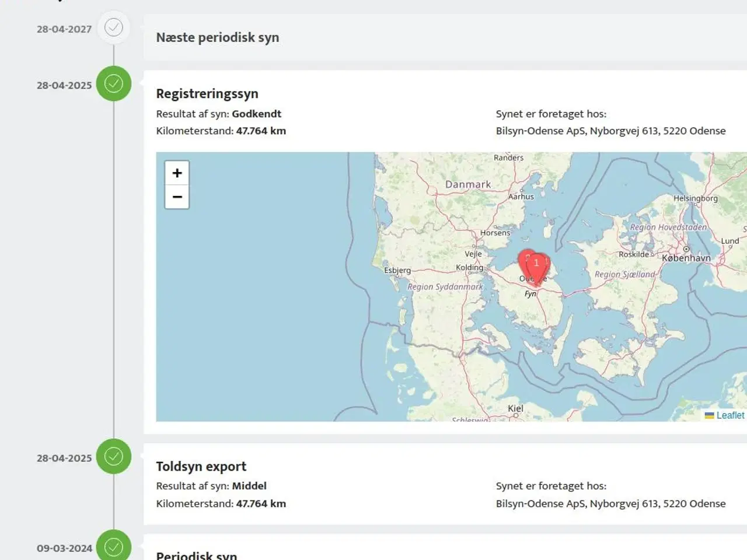Click Kiel label on the map
Screen dimensions: 747x560
pos(515,408)
